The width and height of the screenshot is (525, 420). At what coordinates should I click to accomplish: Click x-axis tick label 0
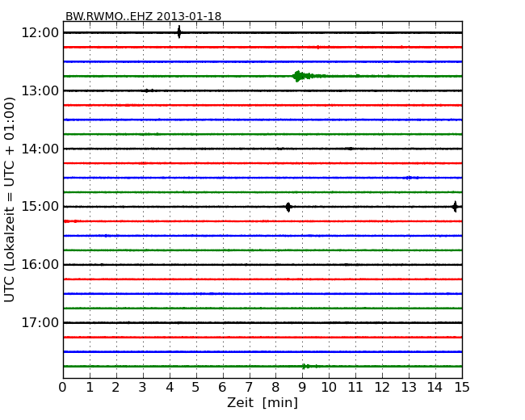(63, 388)
